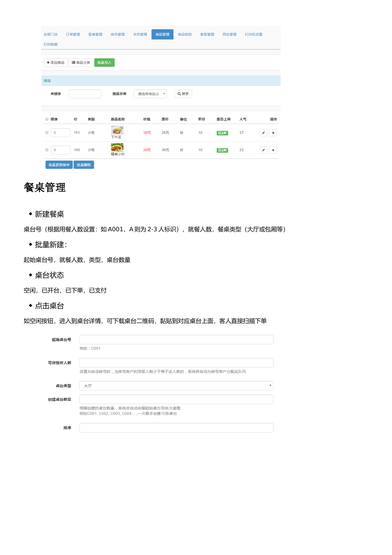Delete the 精美小炒 product with x icon
This screenshot has width=392, height=555.
pyautogui.click(x=273, y=150)
